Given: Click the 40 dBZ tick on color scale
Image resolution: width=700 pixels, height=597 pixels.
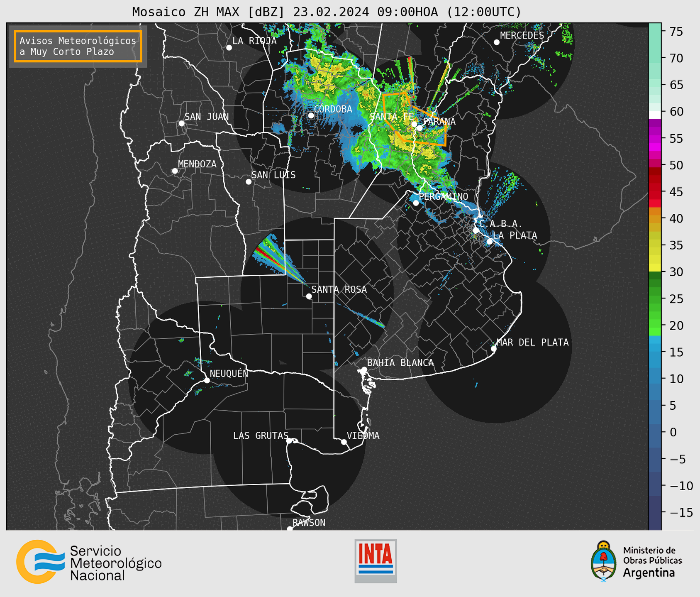Looking at the screenshot, I should (676, 218).
